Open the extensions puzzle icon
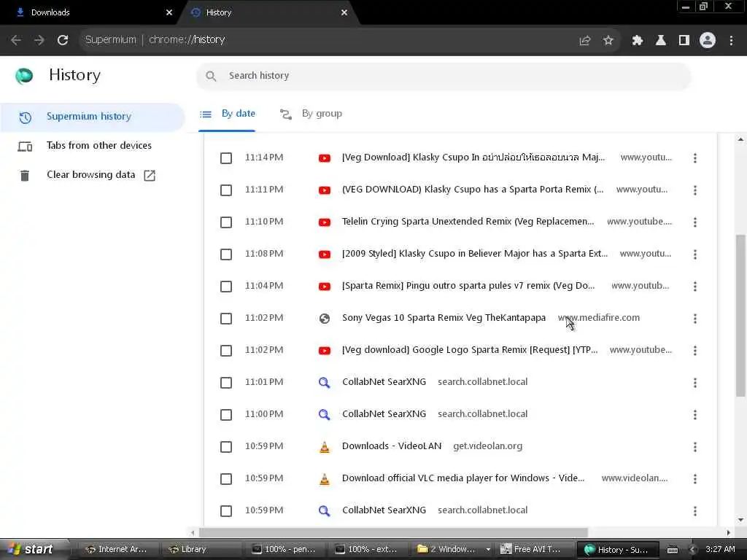This screenshot has height=560, width=747. click(x=637, y=41)
